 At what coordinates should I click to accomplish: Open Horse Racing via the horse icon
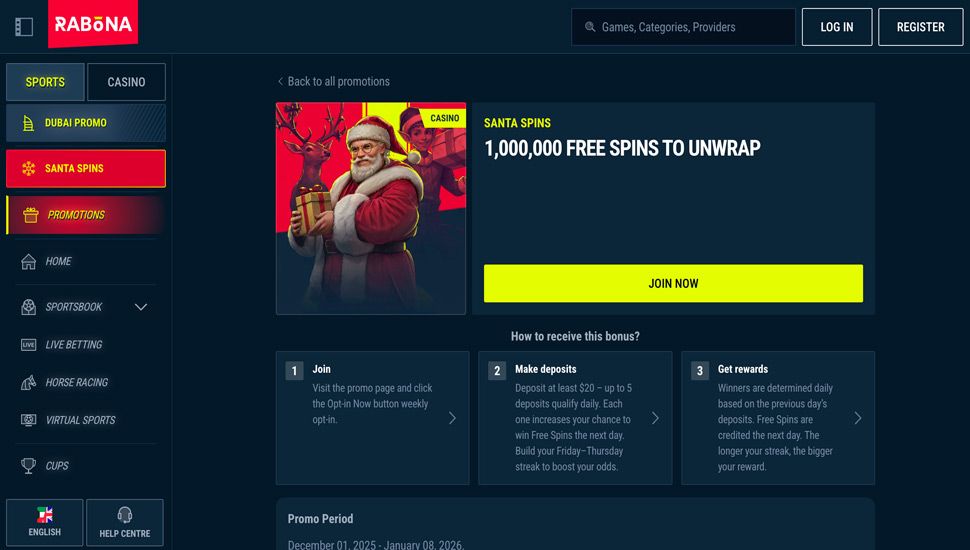click(28, 382)
